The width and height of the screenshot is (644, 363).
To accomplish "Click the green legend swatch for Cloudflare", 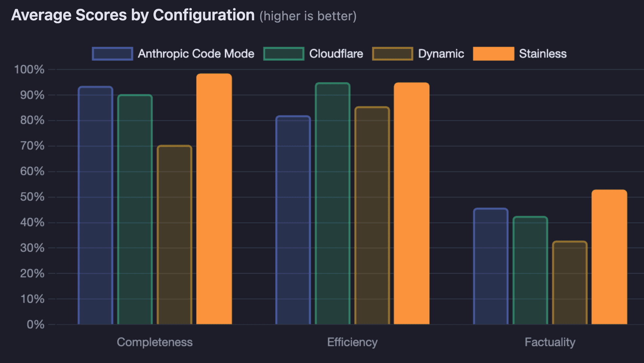I will click(x=283, y=53).
